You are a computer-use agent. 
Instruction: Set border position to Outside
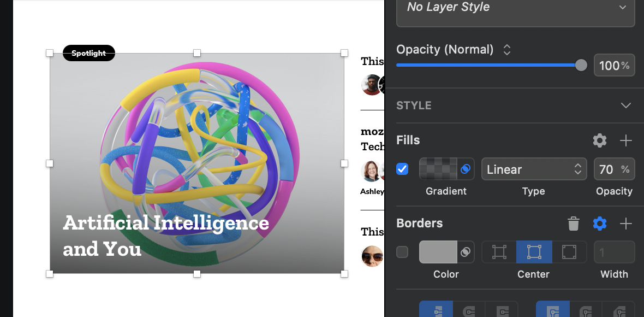[x=569, y=252]
